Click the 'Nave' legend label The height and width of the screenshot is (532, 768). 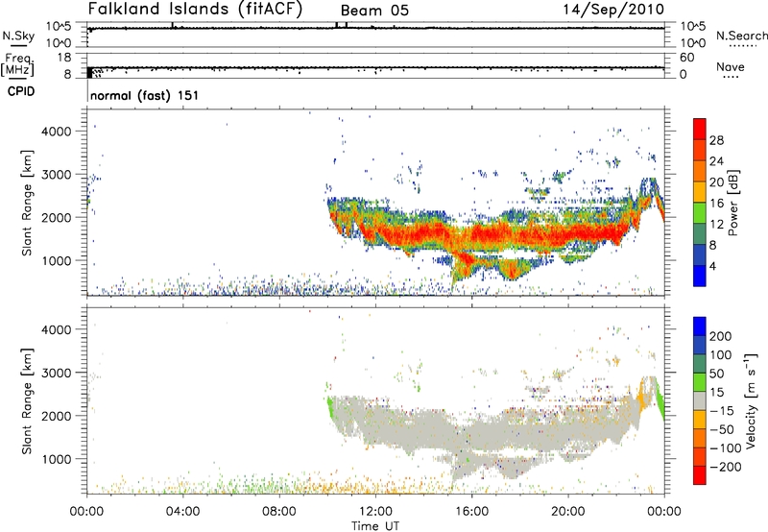(x=731, y=67)
